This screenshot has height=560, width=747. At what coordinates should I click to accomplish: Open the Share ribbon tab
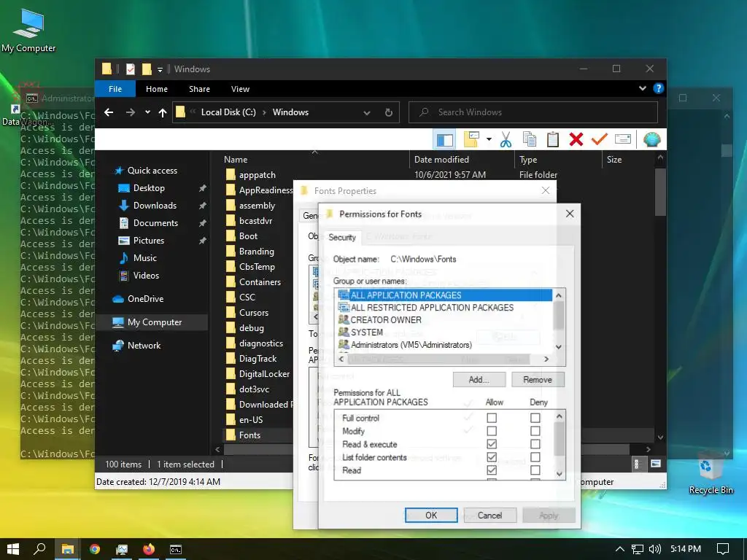tap(199, 89)
